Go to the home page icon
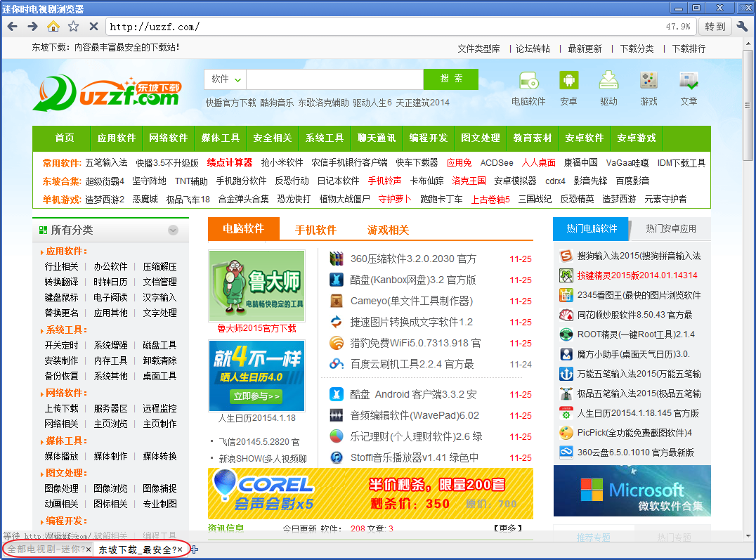The height and width of the screenshot is (560, 756). (x=53, y=27)
